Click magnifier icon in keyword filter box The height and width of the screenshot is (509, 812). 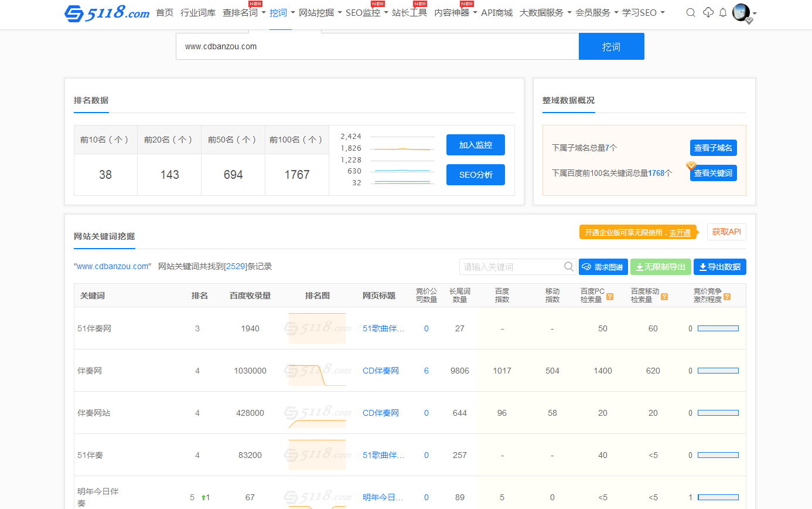569,267
